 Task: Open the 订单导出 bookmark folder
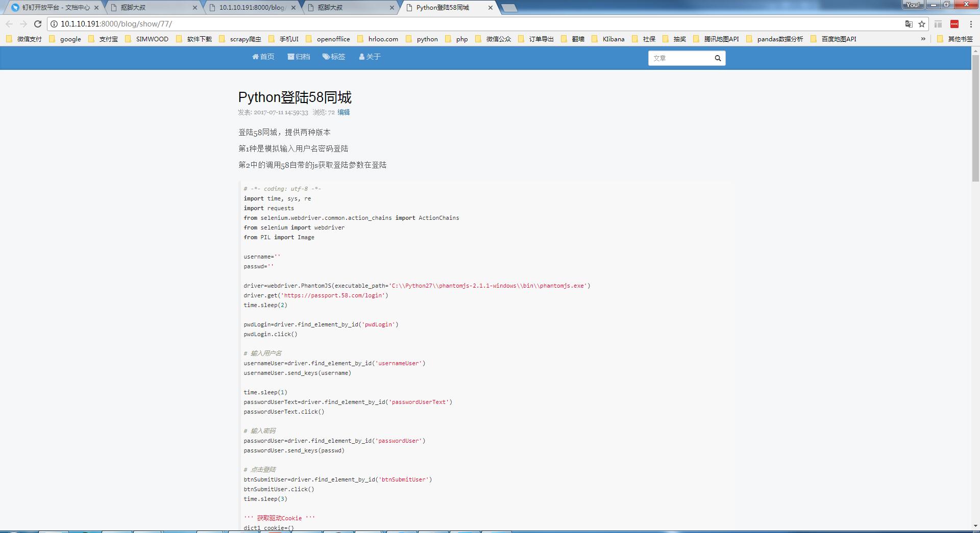tap(536, 39)
